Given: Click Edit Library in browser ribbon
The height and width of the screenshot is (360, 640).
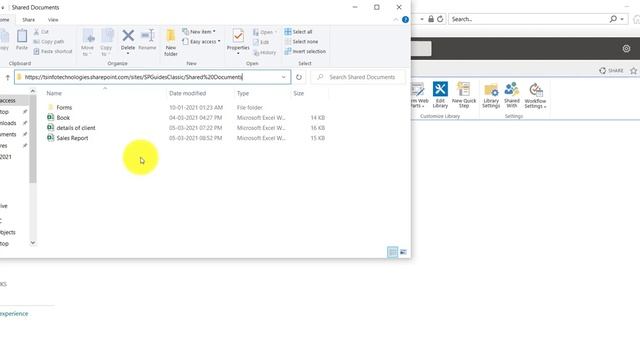Looking at the screenshot, I should (x=440, y=95).
